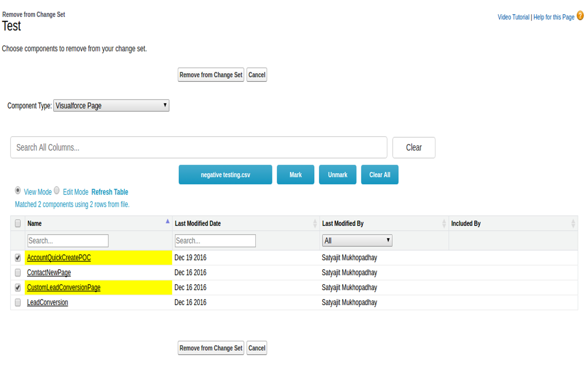Open the Component Type dropdown
588x368 pixels.
click(x=111, y=105)
